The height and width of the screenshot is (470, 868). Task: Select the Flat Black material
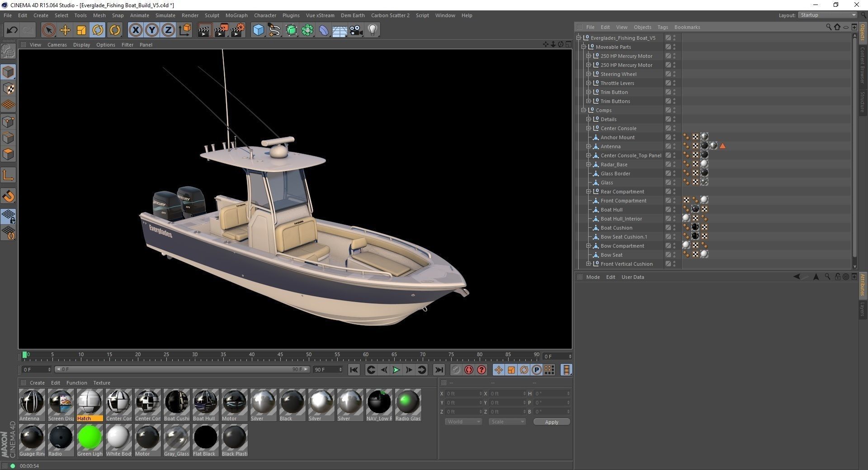click(x=205, y=440)
